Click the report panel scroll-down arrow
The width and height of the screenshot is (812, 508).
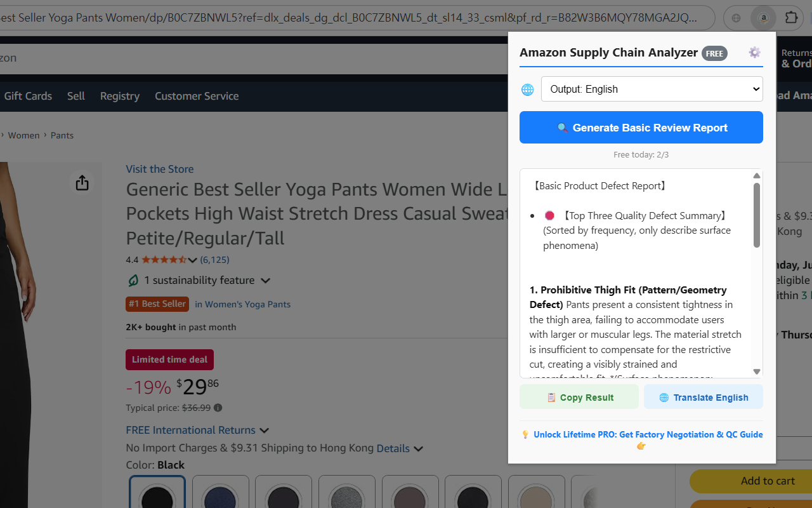pyautogui.click(x=757, y=371)
